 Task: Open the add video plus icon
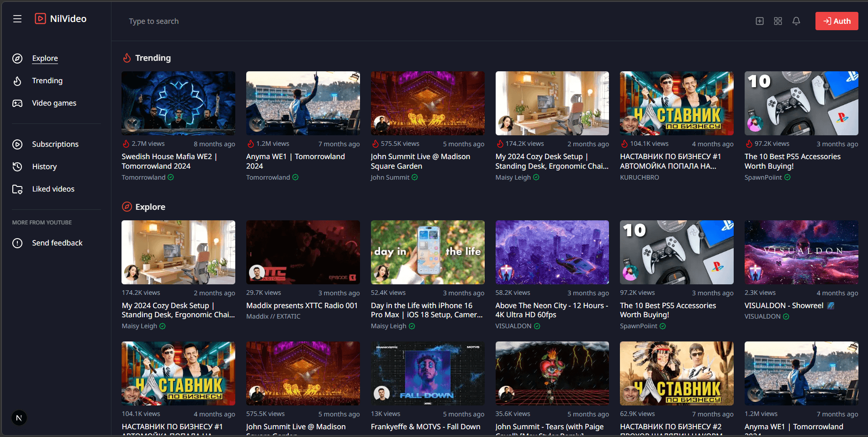coord(760,21)
